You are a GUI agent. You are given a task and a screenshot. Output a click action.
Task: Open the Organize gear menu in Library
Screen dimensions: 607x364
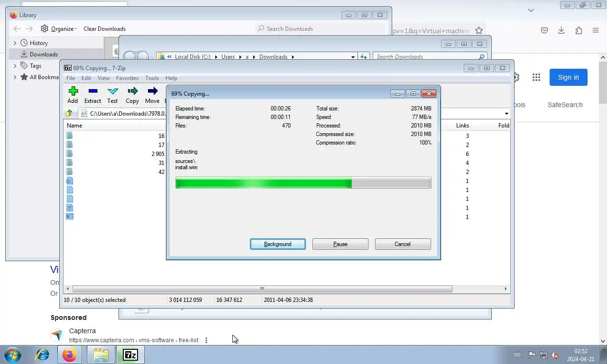pos(59,28)
